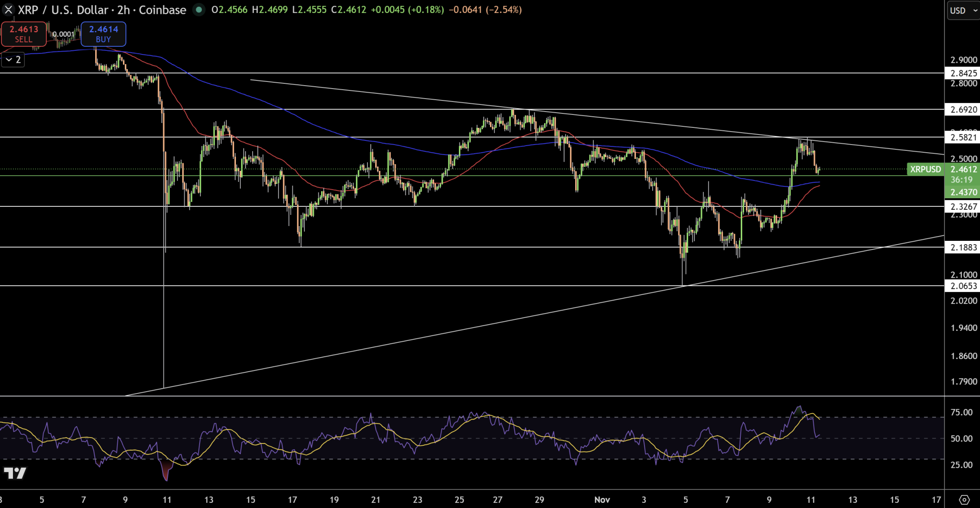Viewport: 980px width, 508px height.
Task: Open the USD currency dropdown
Action: 963,11
